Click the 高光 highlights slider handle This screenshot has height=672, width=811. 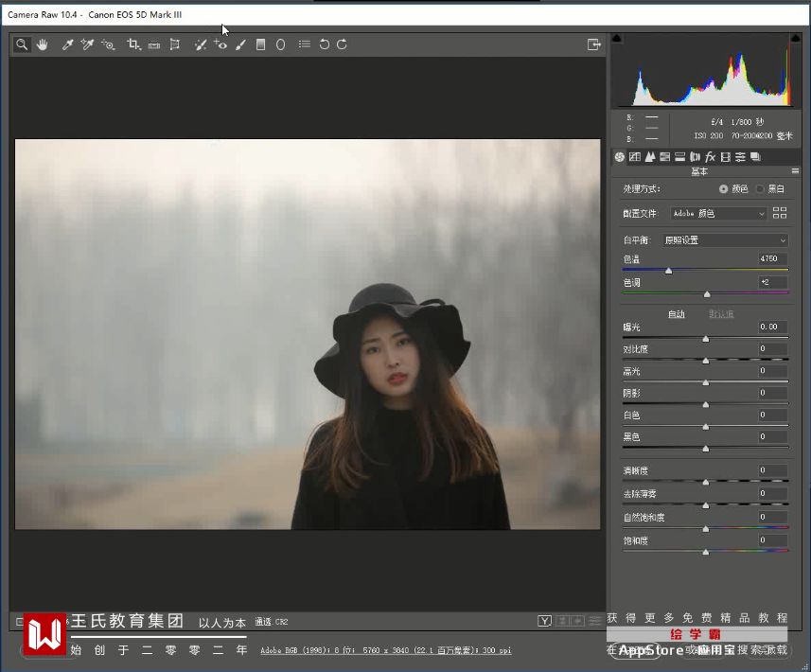(x=706, y=382)
